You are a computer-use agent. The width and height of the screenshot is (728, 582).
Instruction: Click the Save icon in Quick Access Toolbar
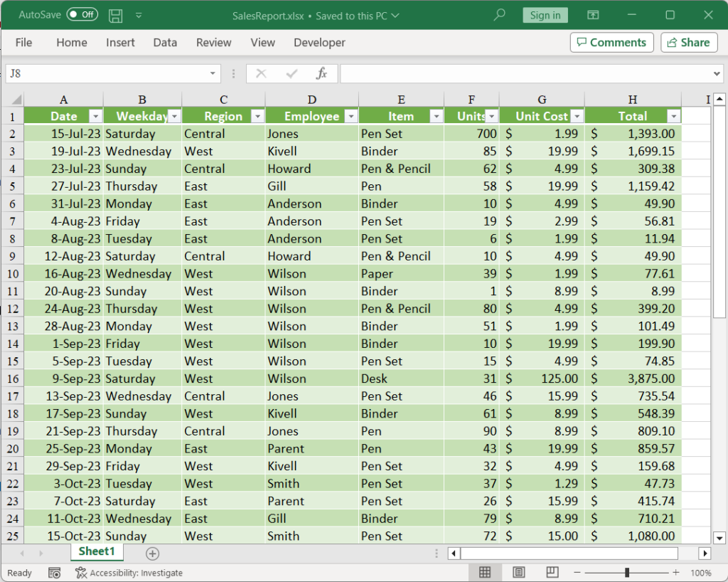tap(115, 14)
